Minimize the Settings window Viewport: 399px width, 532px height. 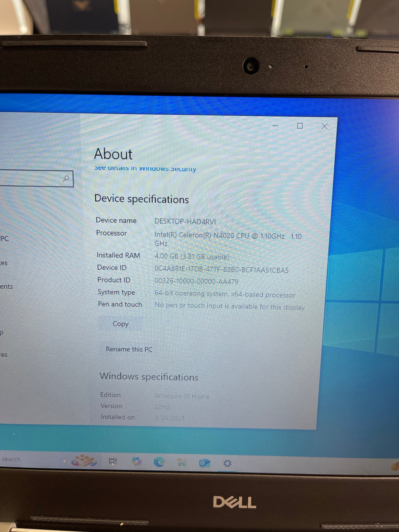(x=275, y=125)
